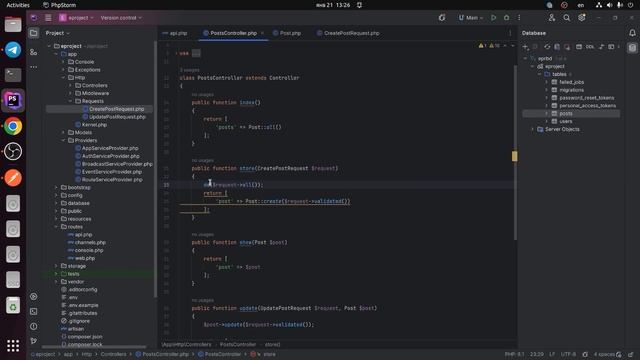Expand the Models folder
This screenshot has height=360, width=640.
63,133
